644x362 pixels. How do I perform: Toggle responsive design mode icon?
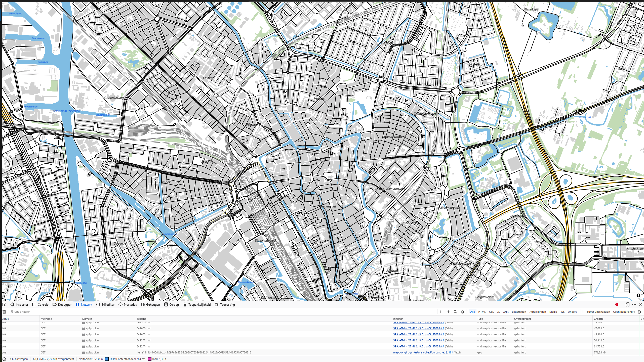pos(627,304)
